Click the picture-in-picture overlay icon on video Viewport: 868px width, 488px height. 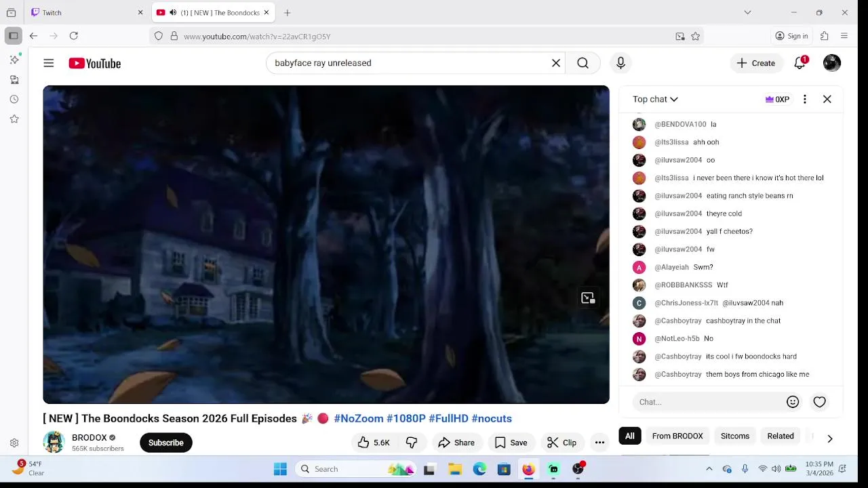pyautogui.click(x=588, y=298)
